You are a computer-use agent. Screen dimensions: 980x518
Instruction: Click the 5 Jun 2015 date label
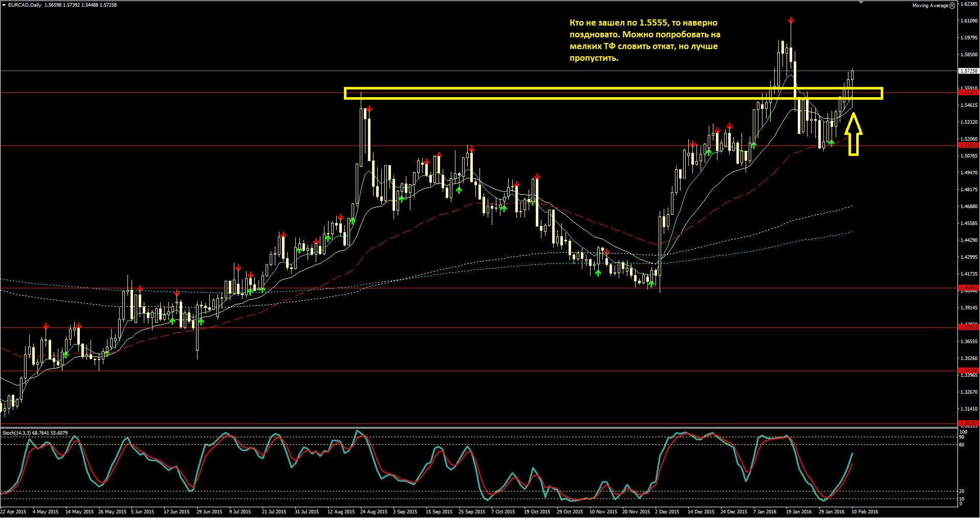point(143,511)
